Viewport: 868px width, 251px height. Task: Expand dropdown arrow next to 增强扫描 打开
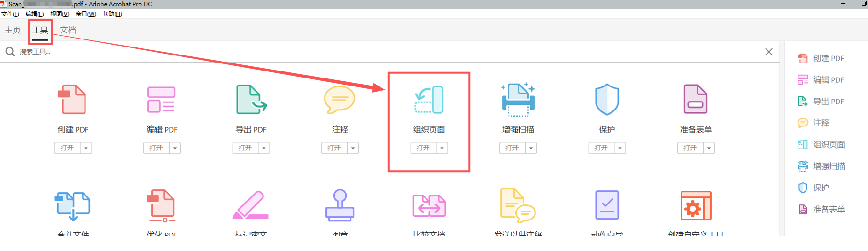pyautogui.click(x=531, y=148)
